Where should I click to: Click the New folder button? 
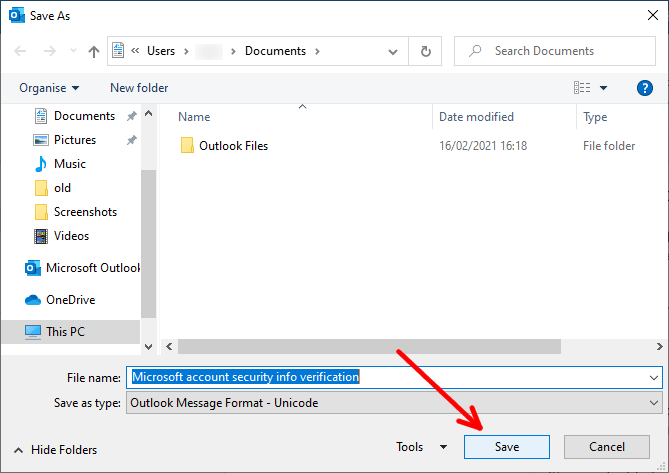coord(139,88)
